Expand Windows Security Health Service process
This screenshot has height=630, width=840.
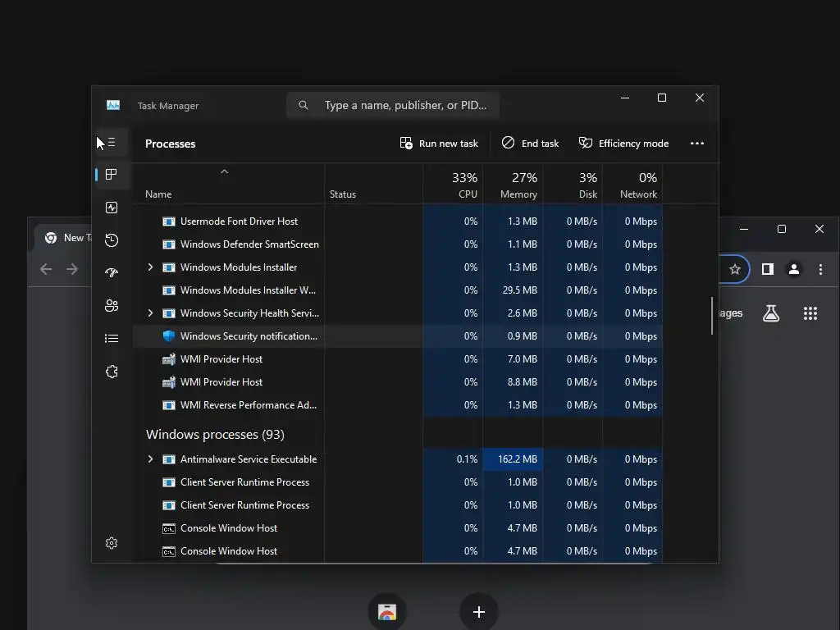click(151, 313)
